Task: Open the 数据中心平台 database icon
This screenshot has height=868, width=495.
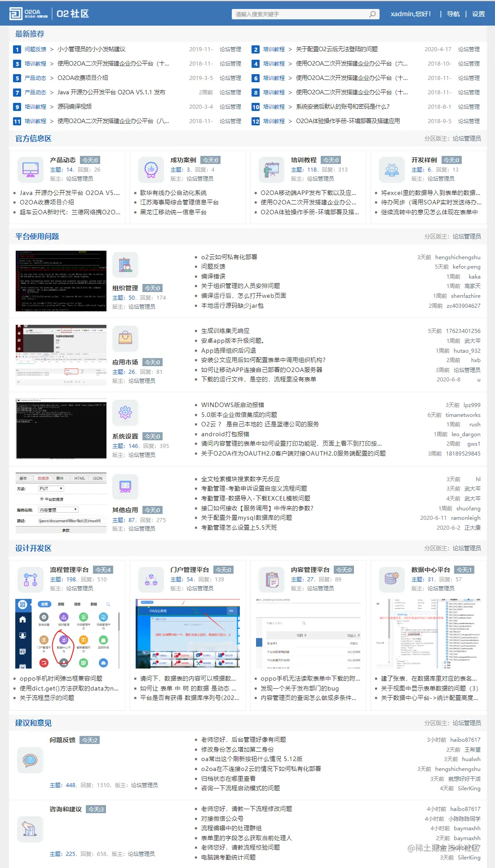Action: [x=392, y=580]
